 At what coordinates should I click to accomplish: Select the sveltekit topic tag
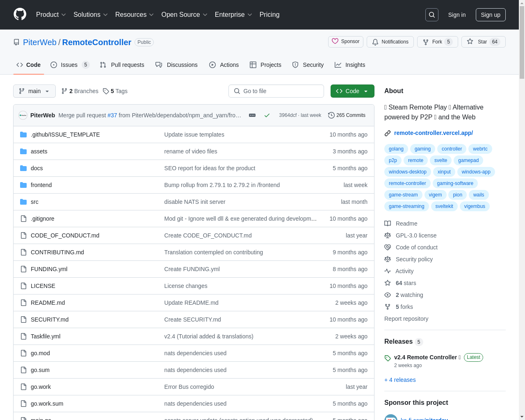444,206
